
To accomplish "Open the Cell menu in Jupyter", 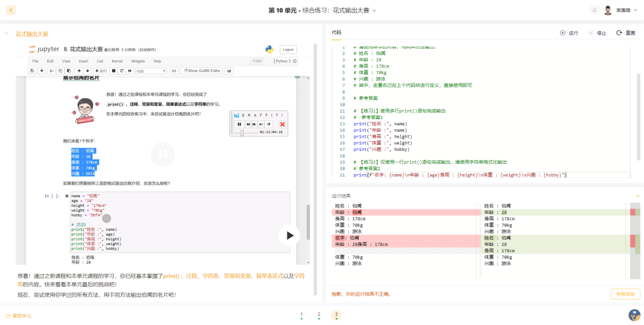I will [100, 61].
